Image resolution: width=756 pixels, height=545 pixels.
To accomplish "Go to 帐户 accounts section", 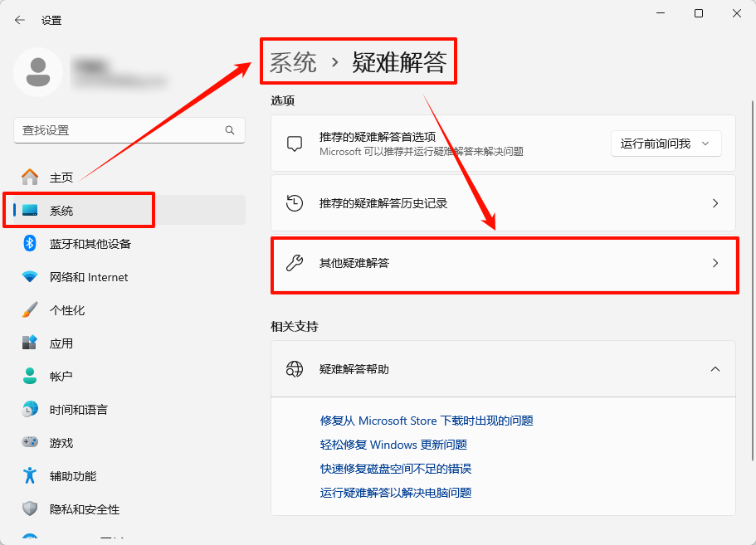I will (61, 377).
